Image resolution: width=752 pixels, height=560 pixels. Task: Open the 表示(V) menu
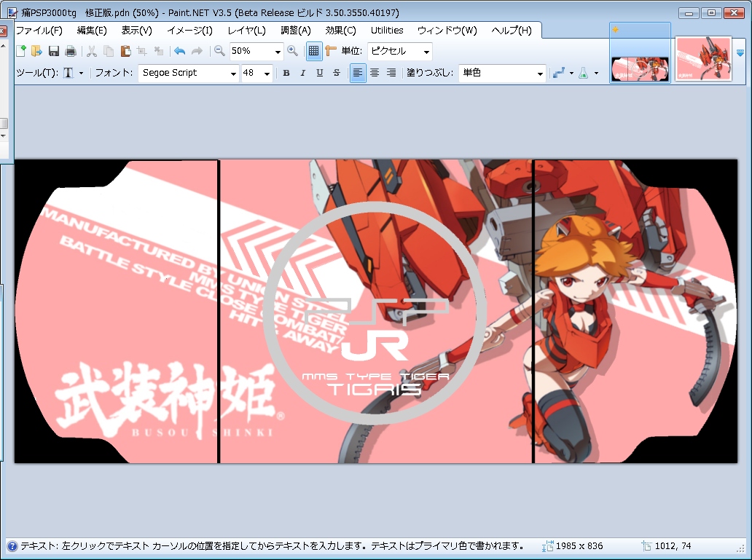click(x=136, y=30)
